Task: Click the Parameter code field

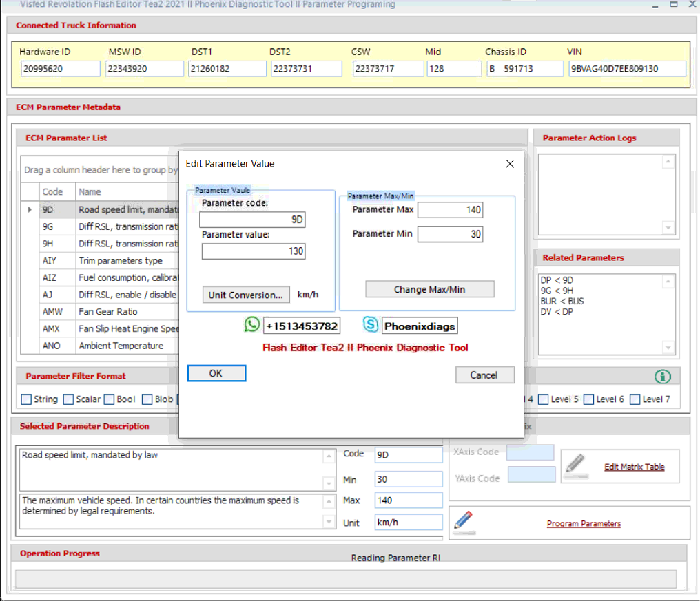Action: [253, 220]
